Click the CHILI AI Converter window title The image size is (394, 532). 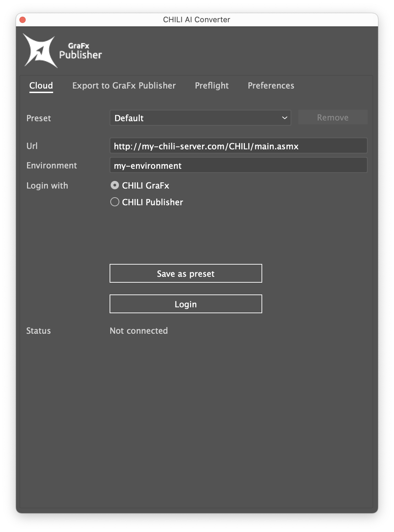pyautogui.click(x=197, y=20)
